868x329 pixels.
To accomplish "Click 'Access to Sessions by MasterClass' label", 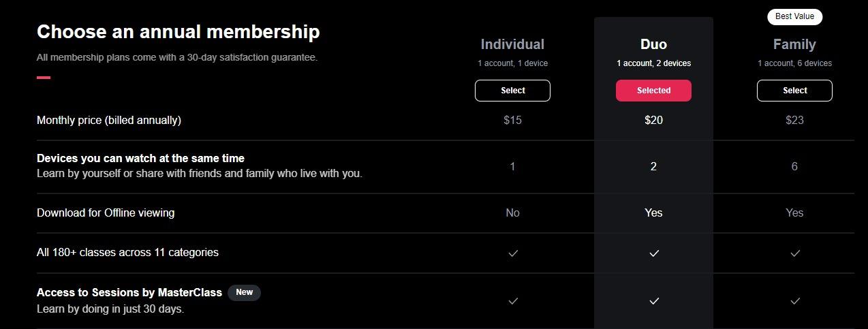I will pyautogui.click(x=129, y=292).
